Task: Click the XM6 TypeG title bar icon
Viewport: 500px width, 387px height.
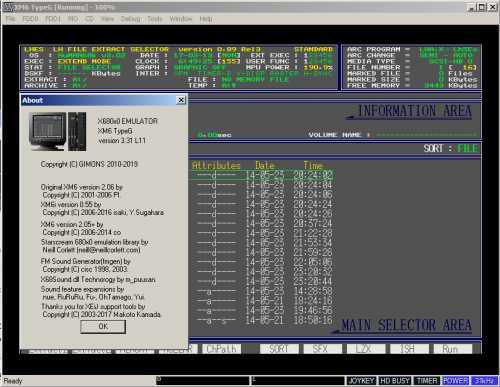Action: tap(8, 7)
